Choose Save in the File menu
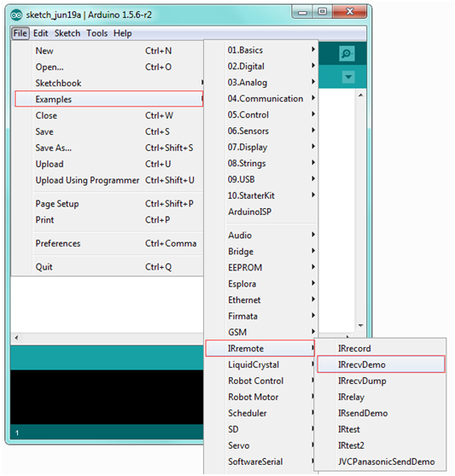455x476 pixels. pyautogui.click(x=108, y=131)
